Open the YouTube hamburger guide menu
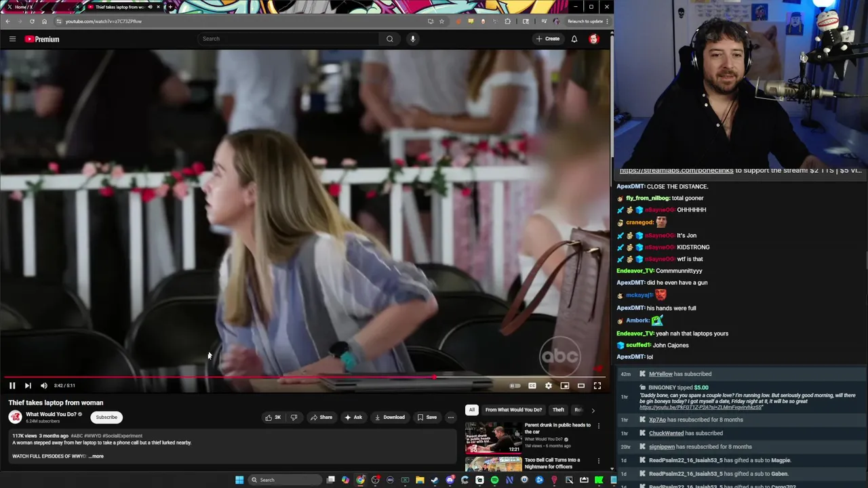 [x=12, y=39]
